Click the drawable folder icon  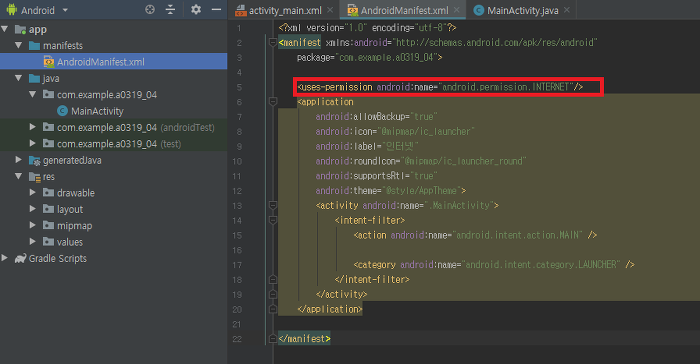click(48, 192)
